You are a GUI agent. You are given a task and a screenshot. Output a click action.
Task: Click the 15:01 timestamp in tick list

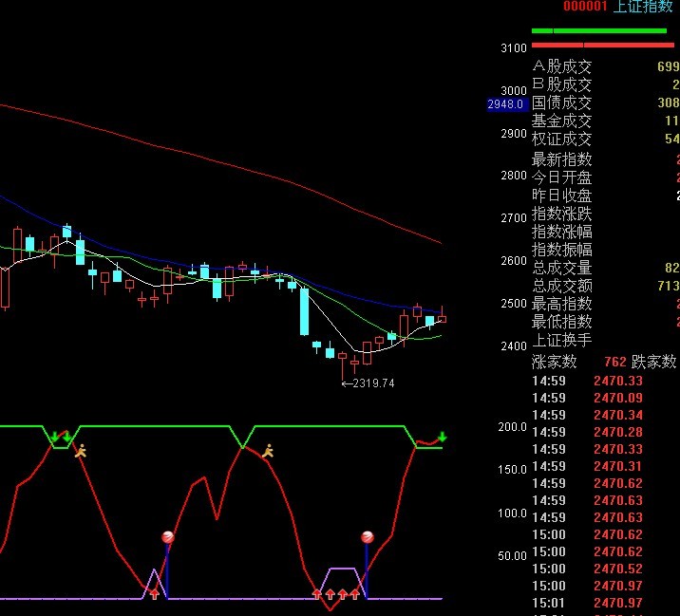(549, 603)
